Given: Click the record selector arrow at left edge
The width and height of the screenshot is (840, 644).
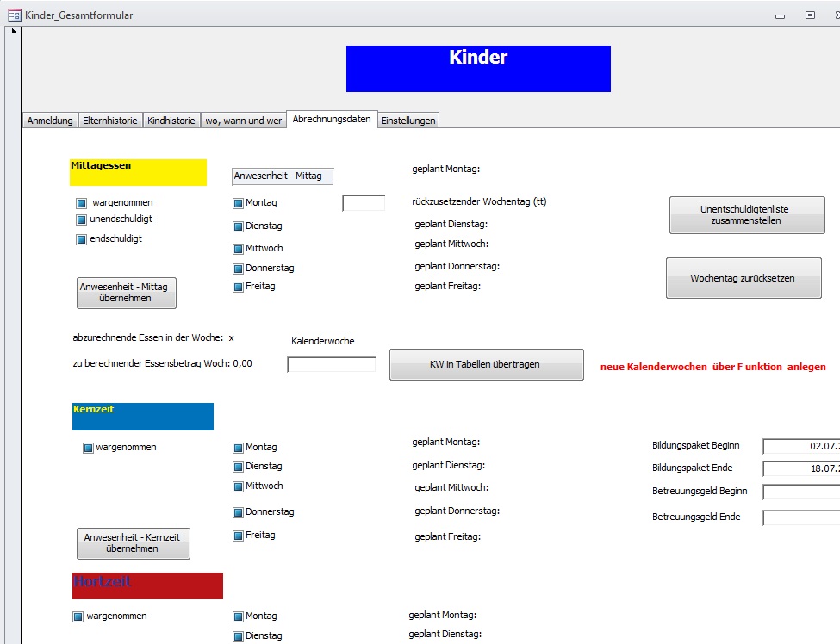Looking at the screenshot, I should tap(13, 32).
